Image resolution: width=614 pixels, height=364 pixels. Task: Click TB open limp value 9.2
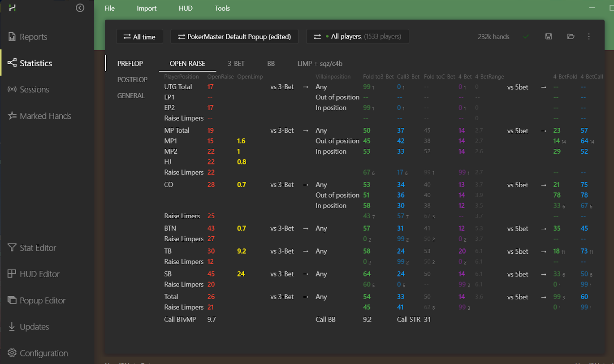point(242,251)
